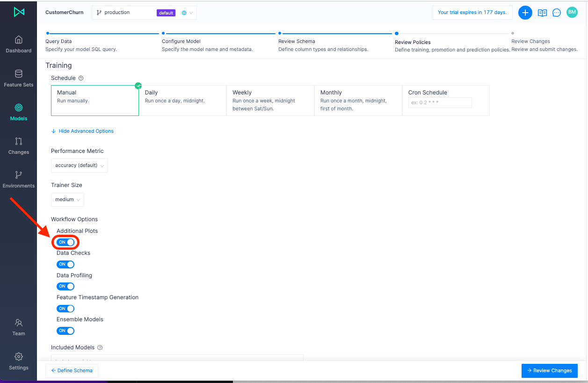588x383 pixels.
Task: Open Feature Sets in the sidebar
Action: click(x=18, y=78)
